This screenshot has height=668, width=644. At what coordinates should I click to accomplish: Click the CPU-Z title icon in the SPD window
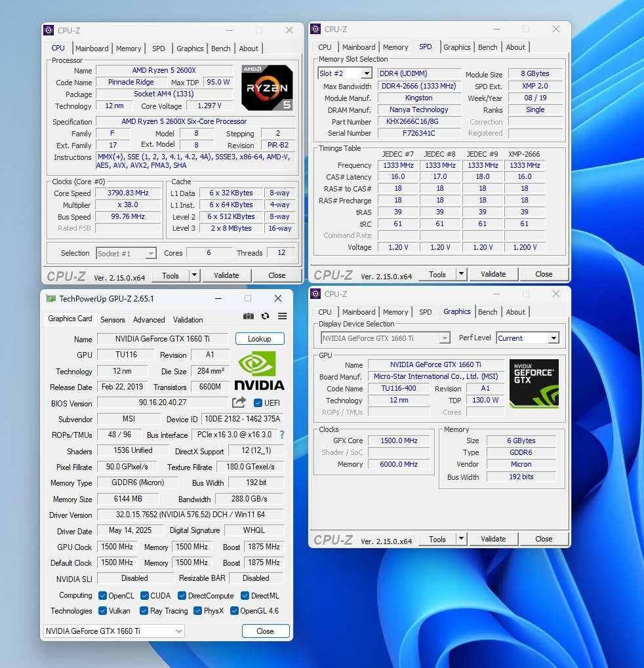click(315, 29)
